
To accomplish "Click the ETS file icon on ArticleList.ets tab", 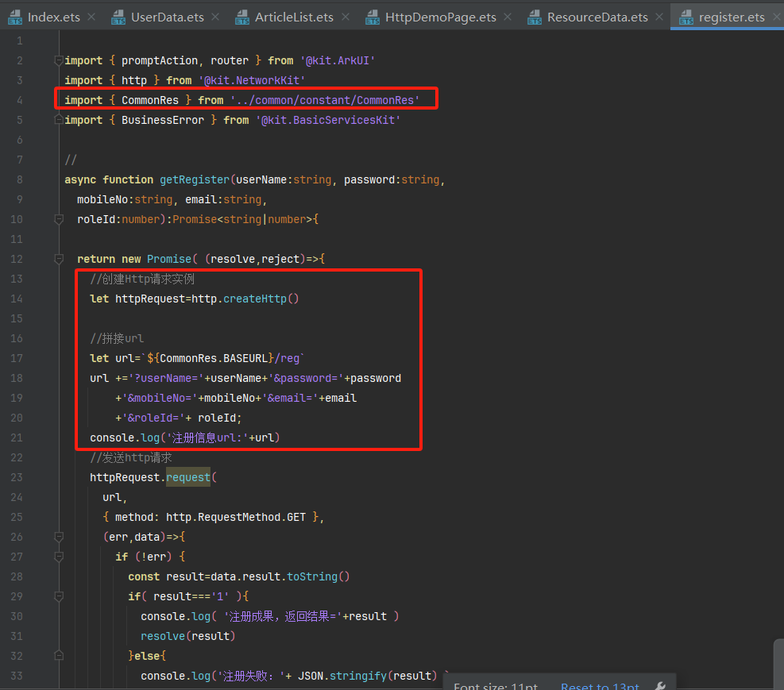I will pos(242,17).
